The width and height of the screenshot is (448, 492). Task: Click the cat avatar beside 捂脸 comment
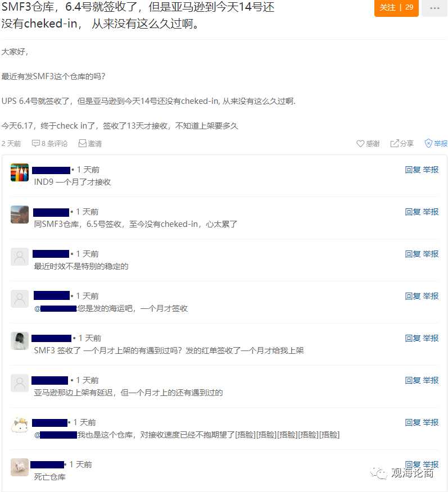[x=20, y=425]
